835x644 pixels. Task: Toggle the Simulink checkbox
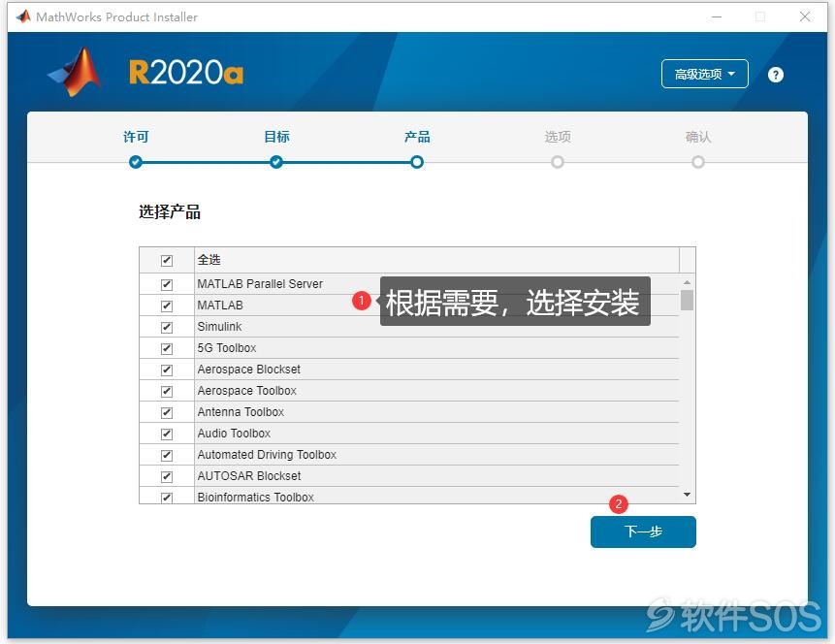click(x=167, y=327)
